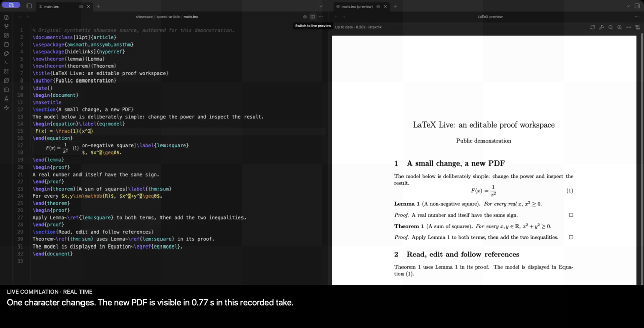Zoom in on the PDF preview
Viewport: 644px width, 328px height.
[x=619, y=27]
